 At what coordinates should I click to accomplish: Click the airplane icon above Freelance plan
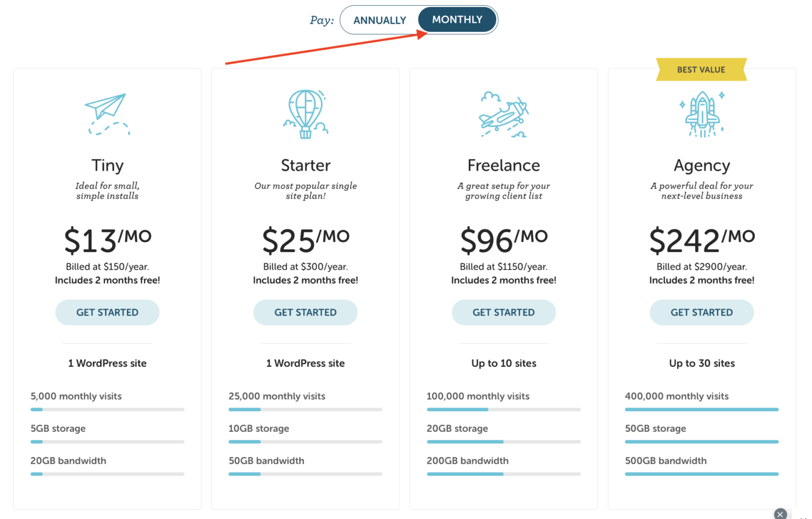[503, 114]
